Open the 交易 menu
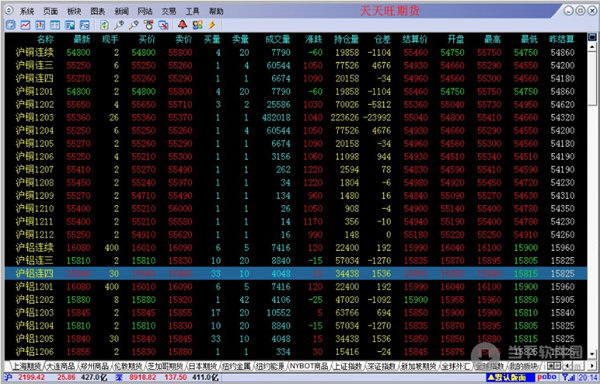 pyautogui.click(x=169, y=11)
